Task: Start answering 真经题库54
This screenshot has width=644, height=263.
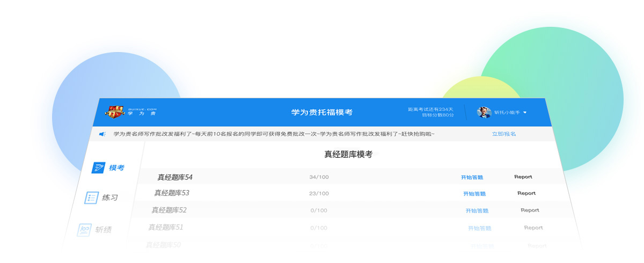Action: pos(472,177)
